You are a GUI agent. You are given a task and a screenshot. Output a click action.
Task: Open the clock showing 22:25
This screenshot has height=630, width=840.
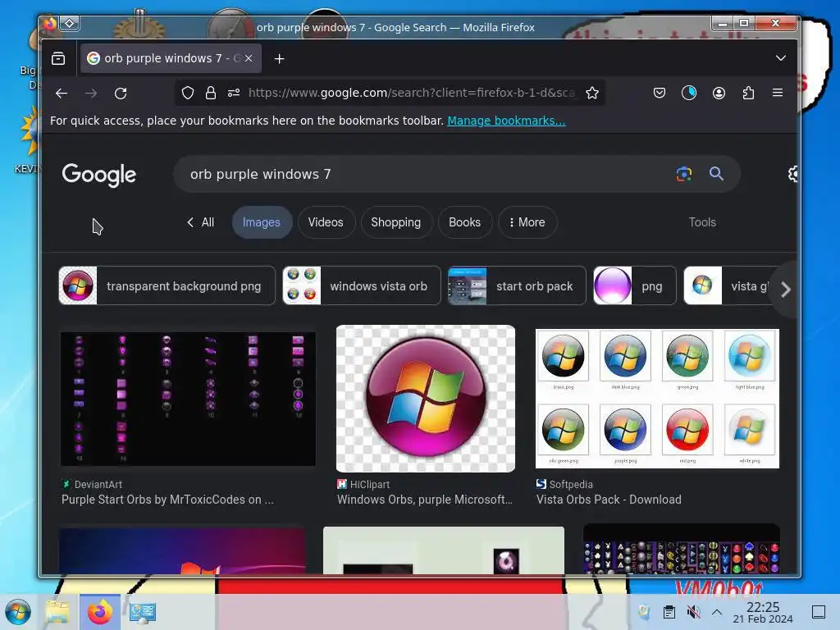coord(763,612)
